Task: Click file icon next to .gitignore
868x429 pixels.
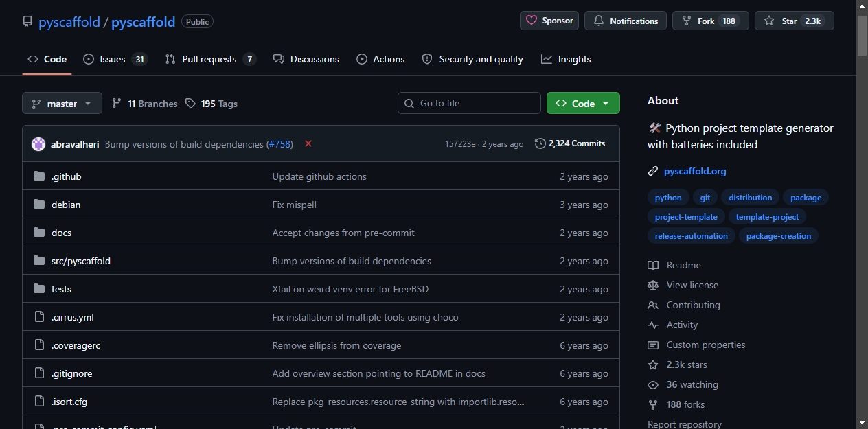Action: pyautogui.click(x=39, y=373)
